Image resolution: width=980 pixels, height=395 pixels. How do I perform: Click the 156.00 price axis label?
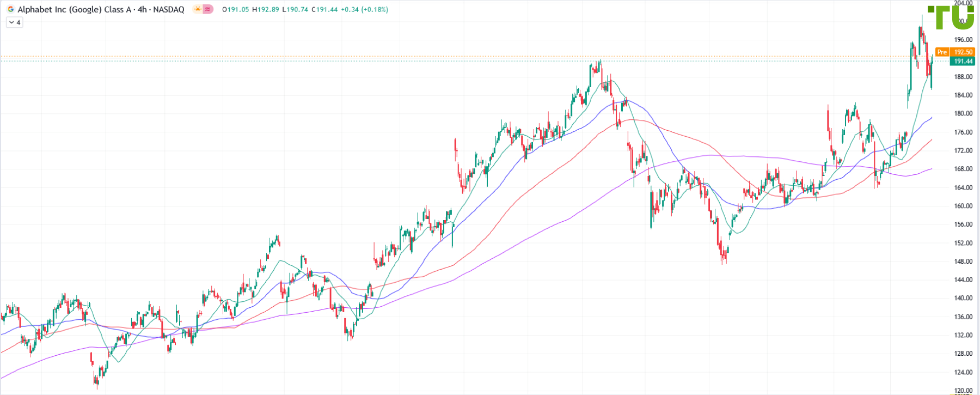click(963, 224)
